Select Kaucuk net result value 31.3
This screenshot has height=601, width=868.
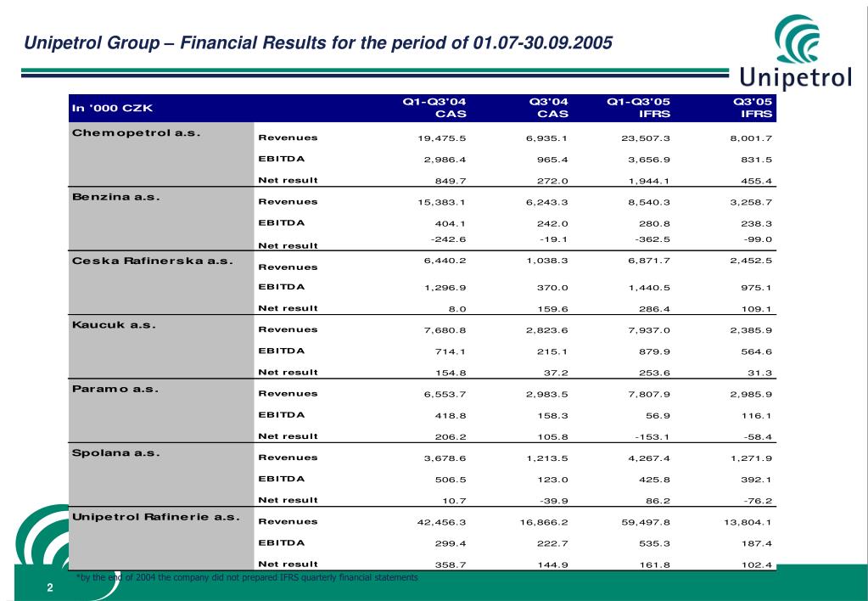click(x=759, y=374)
